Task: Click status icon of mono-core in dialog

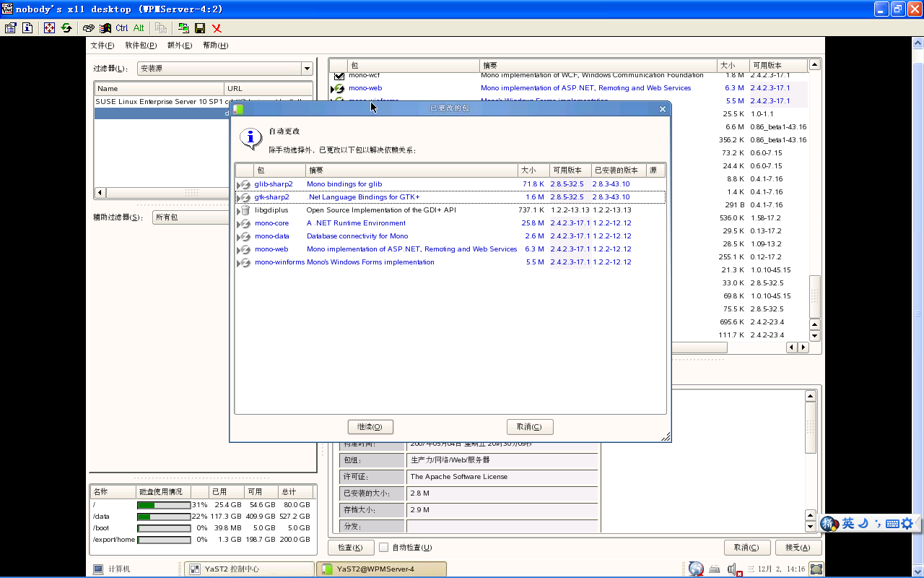Action: [245, 223]
